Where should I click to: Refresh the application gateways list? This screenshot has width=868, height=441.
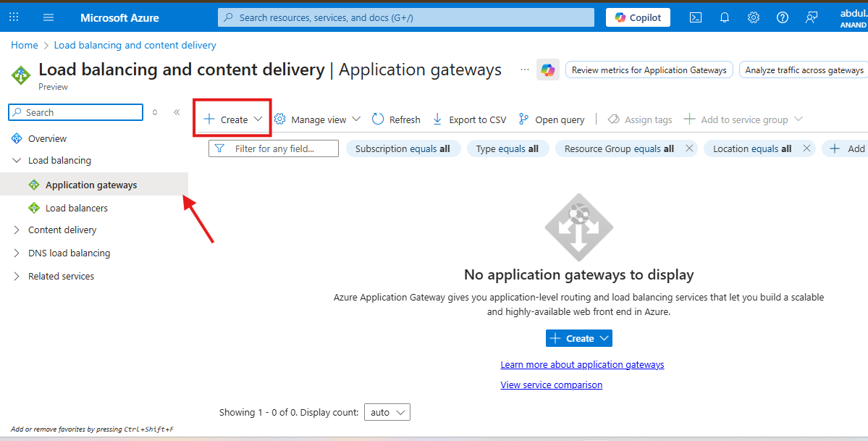click(395, 119)
